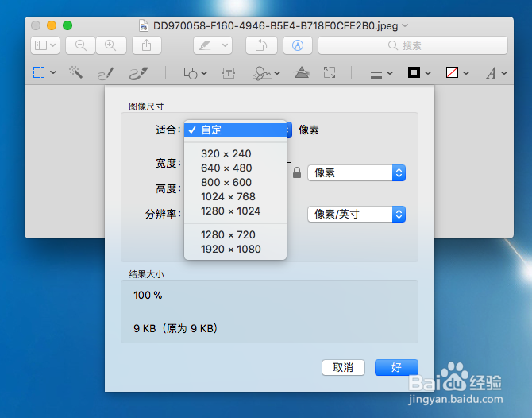
Task: Click the Adjust Size tool icon
Action: pos(330,72)
